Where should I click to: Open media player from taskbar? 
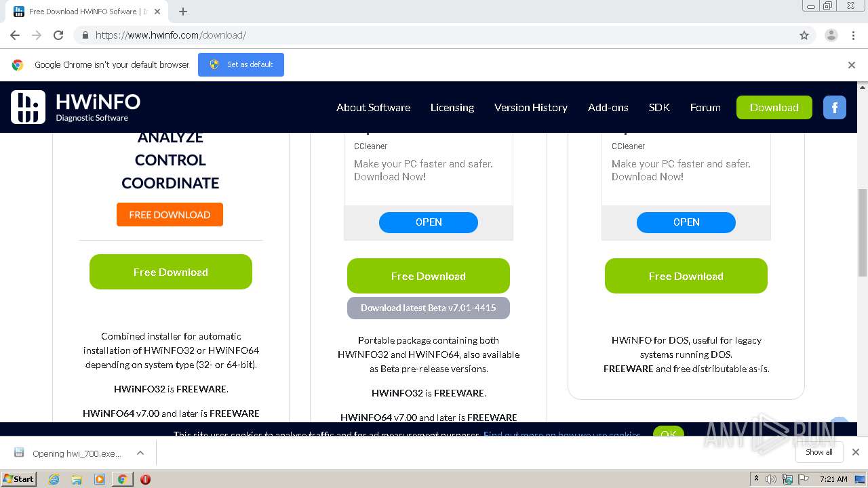100,479
